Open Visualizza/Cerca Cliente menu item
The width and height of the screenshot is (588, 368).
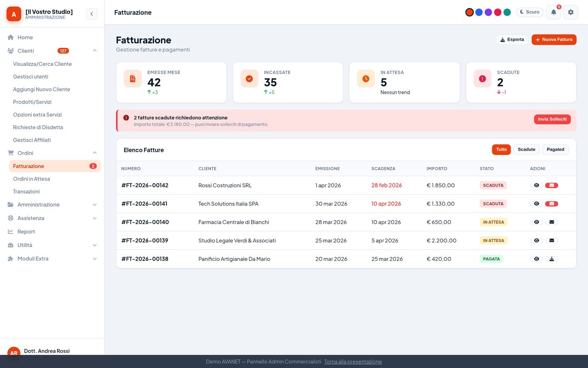(55, 64)
